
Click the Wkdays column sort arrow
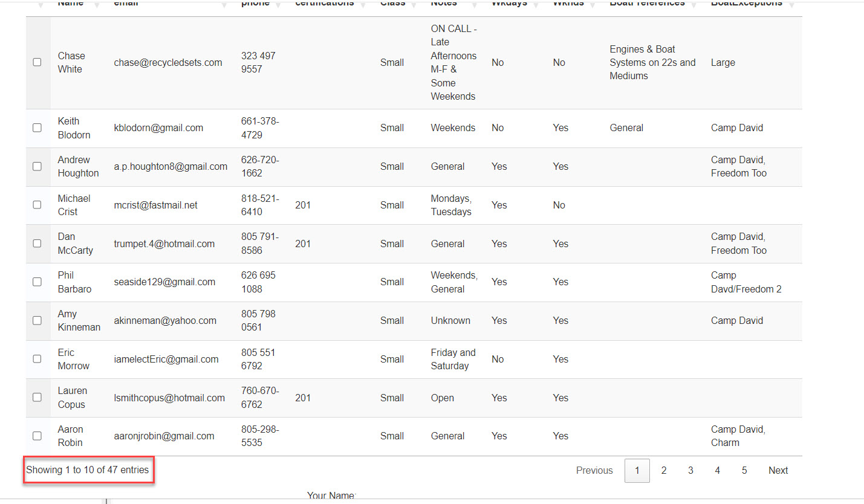[535, 5]
